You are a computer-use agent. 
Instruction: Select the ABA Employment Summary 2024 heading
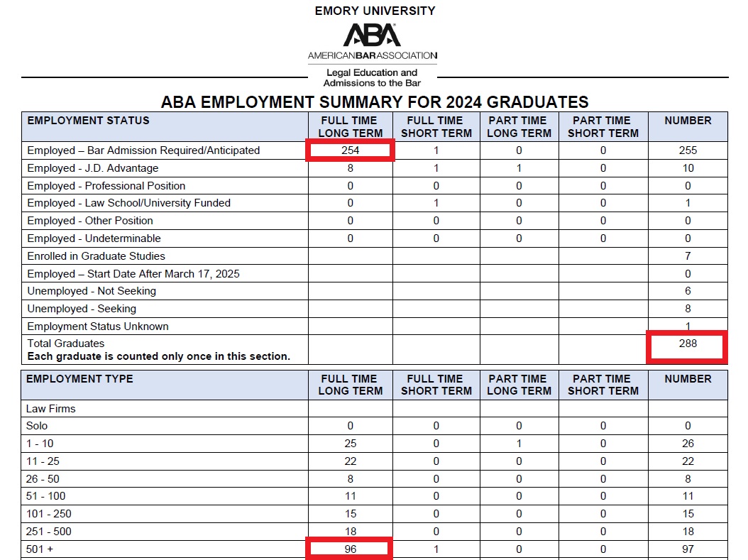point(375,101)
